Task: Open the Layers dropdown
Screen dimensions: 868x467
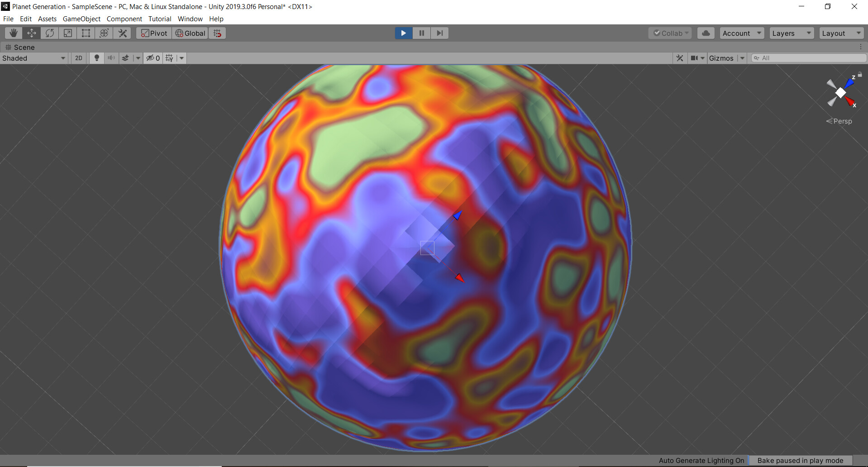Action: point(791,33)
